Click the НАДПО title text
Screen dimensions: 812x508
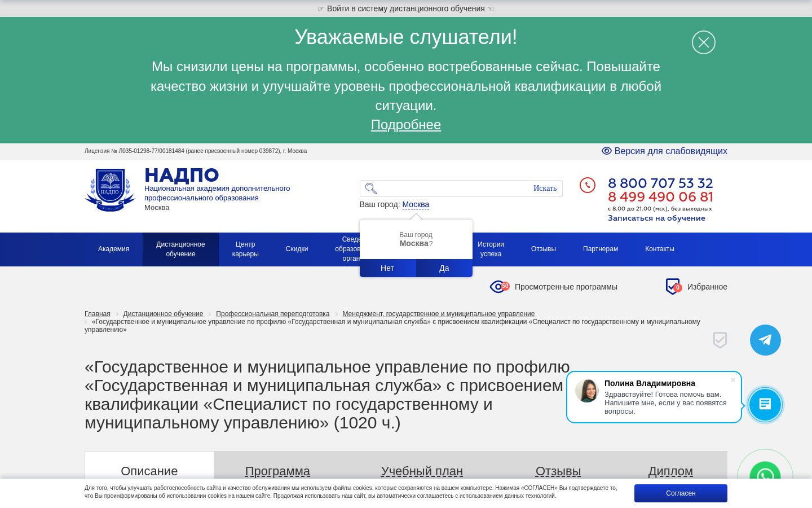coord(182,176)
